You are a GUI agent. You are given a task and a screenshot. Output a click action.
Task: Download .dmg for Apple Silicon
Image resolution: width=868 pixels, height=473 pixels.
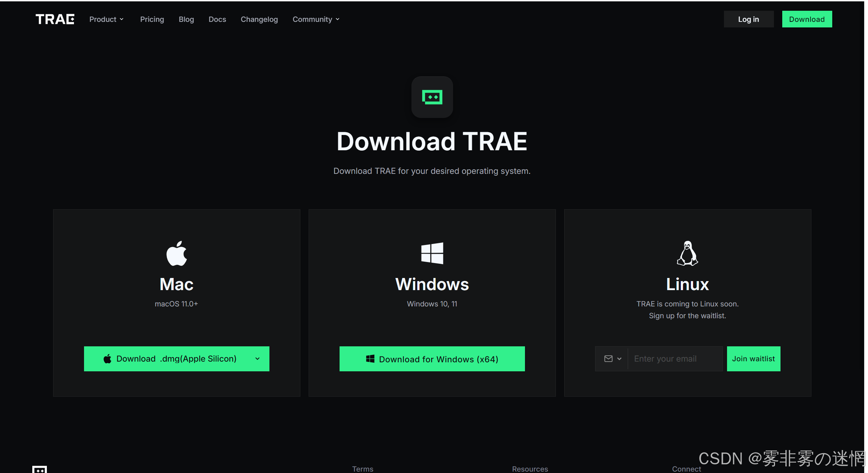[170, 359]
